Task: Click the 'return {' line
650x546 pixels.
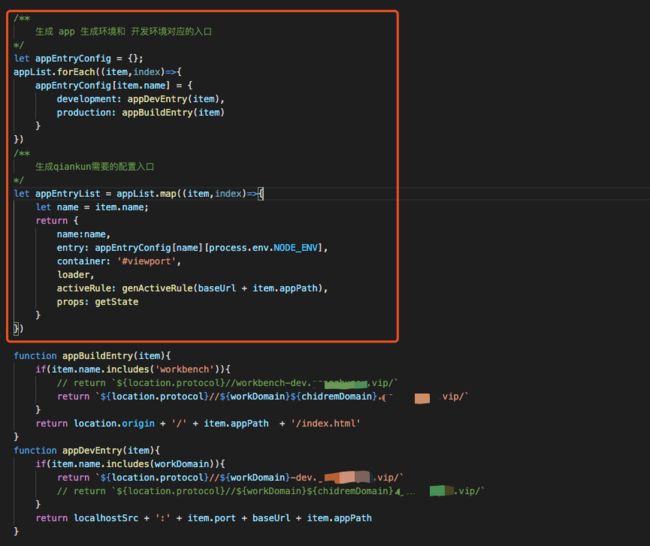Action: click(x=57, y=221)
